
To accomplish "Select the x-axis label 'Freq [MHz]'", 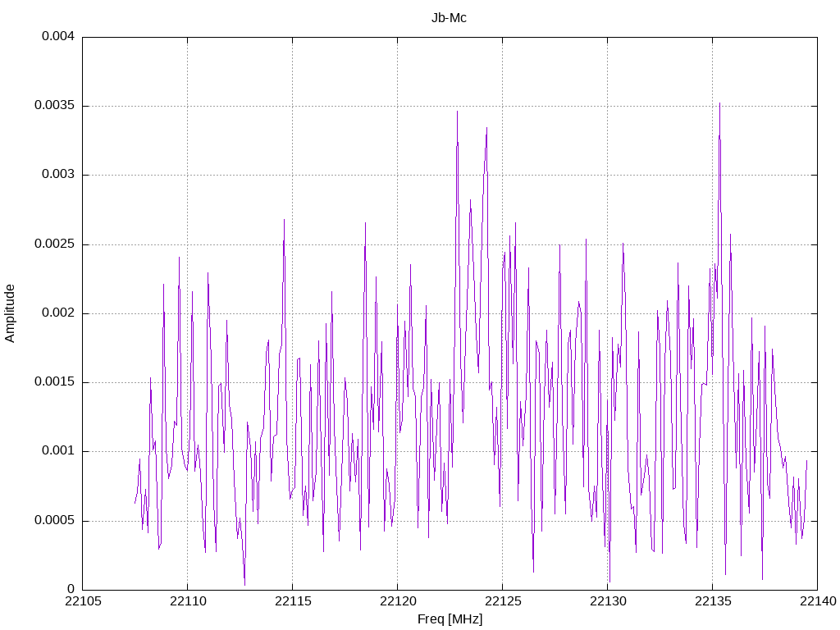I will pyautogui.click(x=450, y=619).
